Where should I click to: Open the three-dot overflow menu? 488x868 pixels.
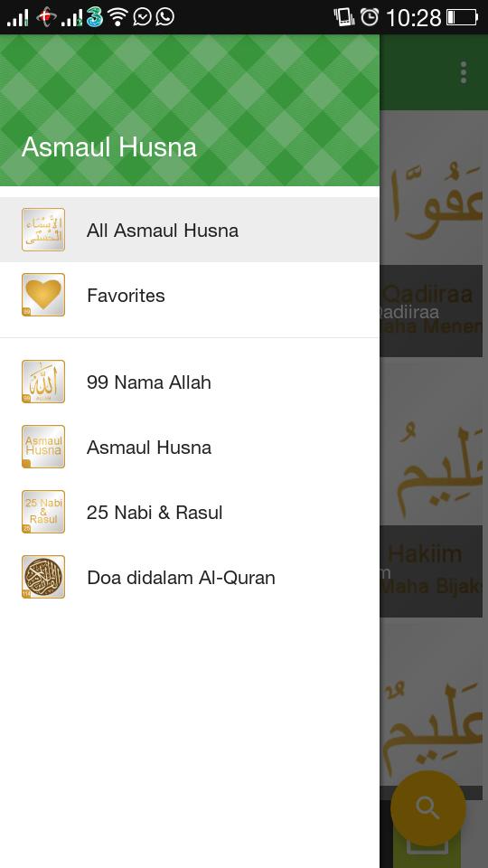click(x=464, y=72)
